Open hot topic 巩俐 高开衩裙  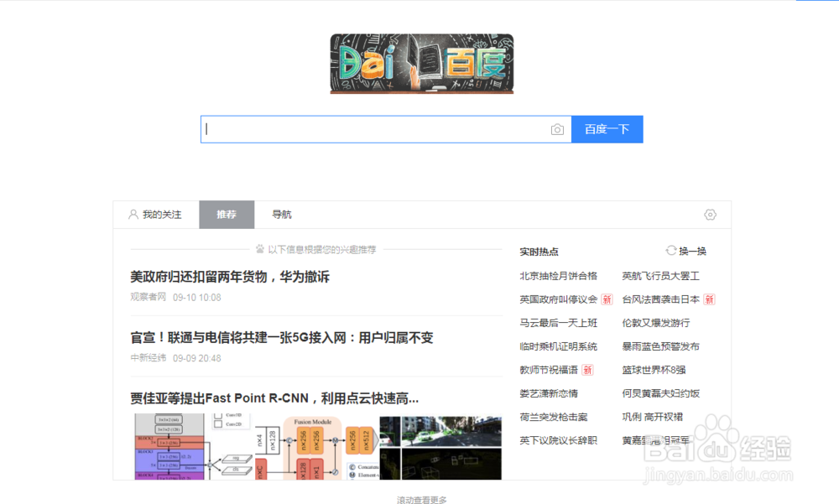tap(652, 418)
